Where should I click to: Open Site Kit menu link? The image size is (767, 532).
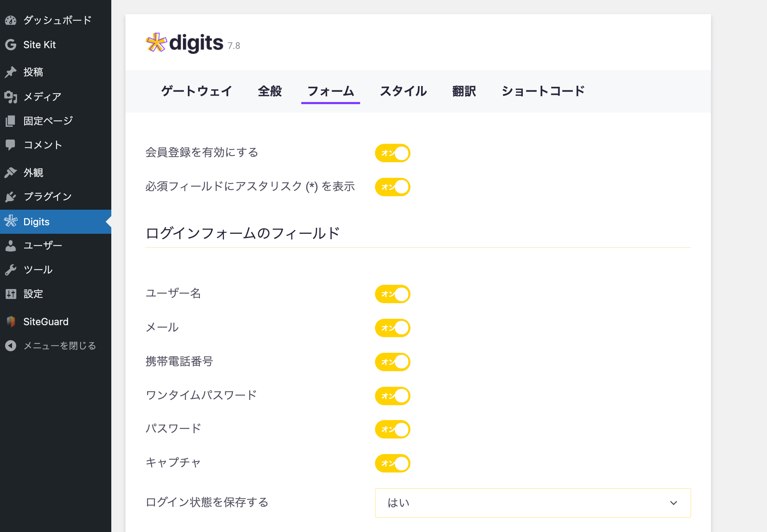tap(56, 45)
